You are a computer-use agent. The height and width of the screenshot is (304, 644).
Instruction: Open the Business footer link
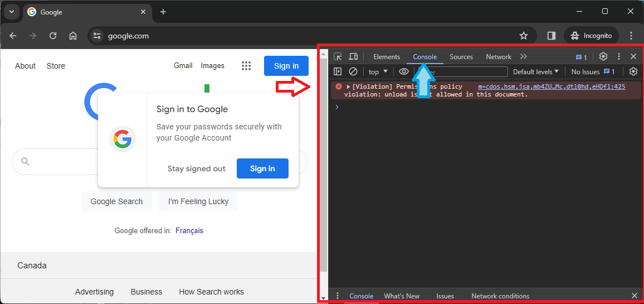[147, 292]
